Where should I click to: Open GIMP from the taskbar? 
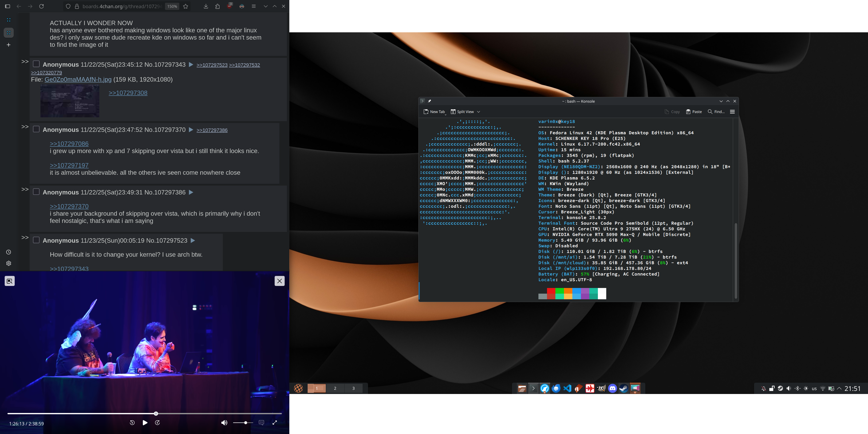(x=601, y=388)
